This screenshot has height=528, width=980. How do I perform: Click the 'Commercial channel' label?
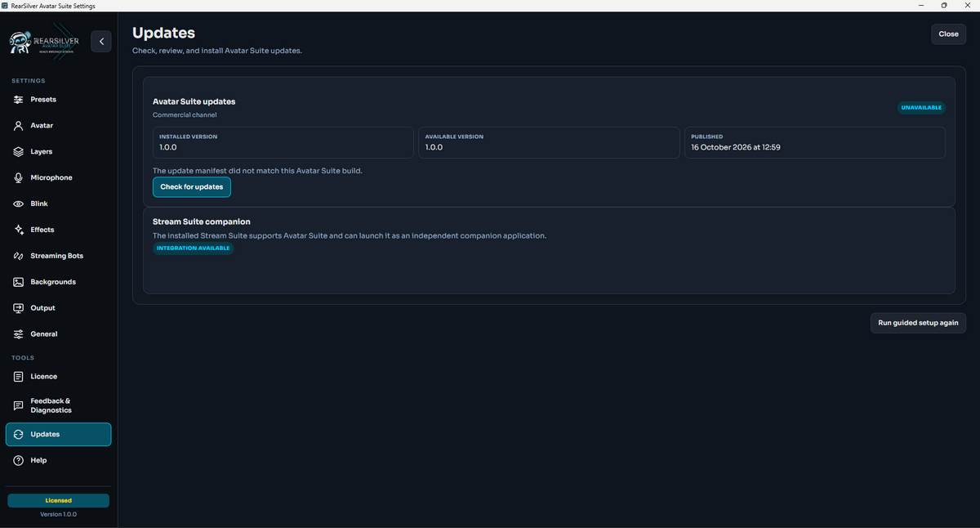pyautogui.click(x=185, y=115)
